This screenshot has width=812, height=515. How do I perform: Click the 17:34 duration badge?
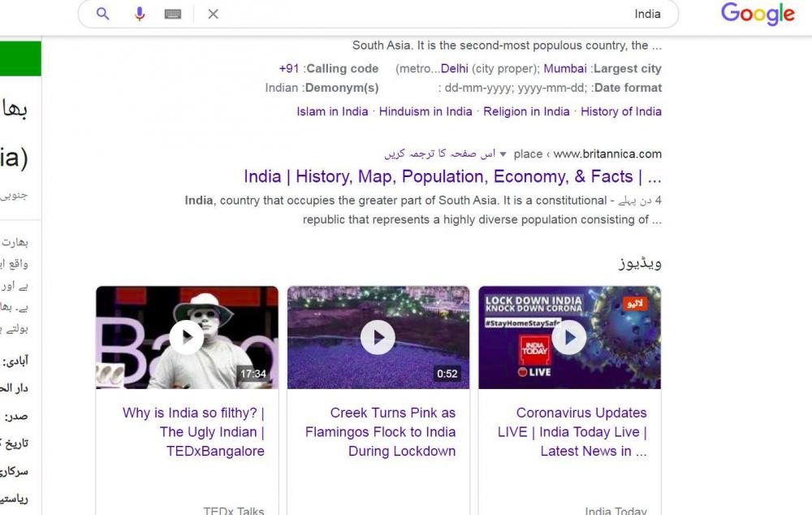[x=253, y=374]
